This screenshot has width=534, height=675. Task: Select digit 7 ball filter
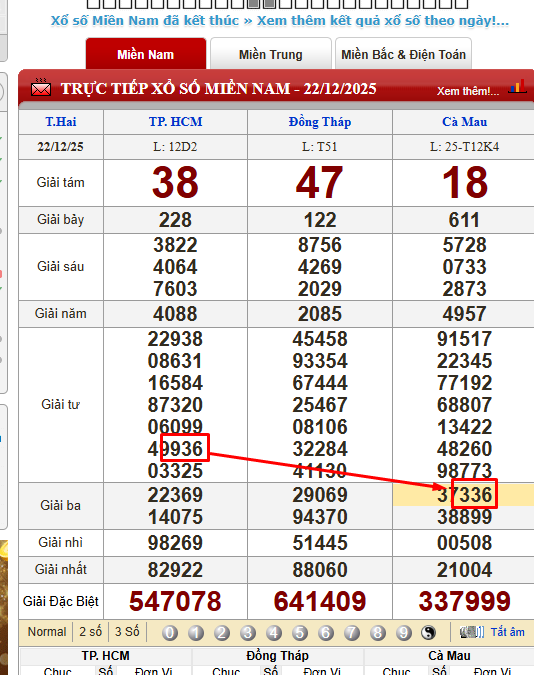pyautogui.click(x=352, y=633)
